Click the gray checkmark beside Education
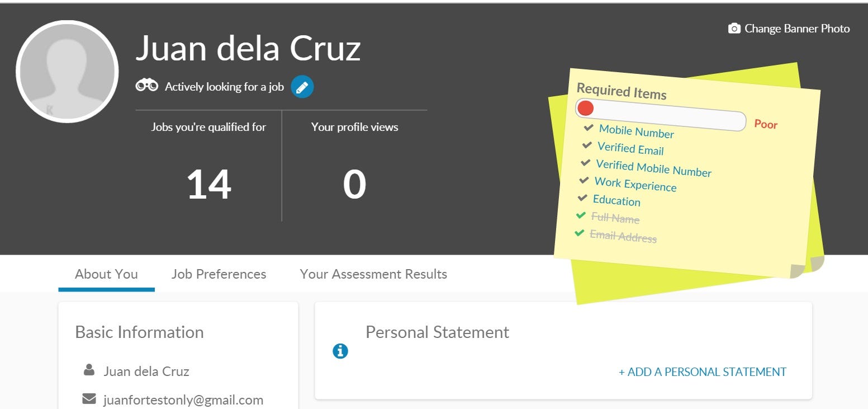Screen dimensions: 868x409 582,198
